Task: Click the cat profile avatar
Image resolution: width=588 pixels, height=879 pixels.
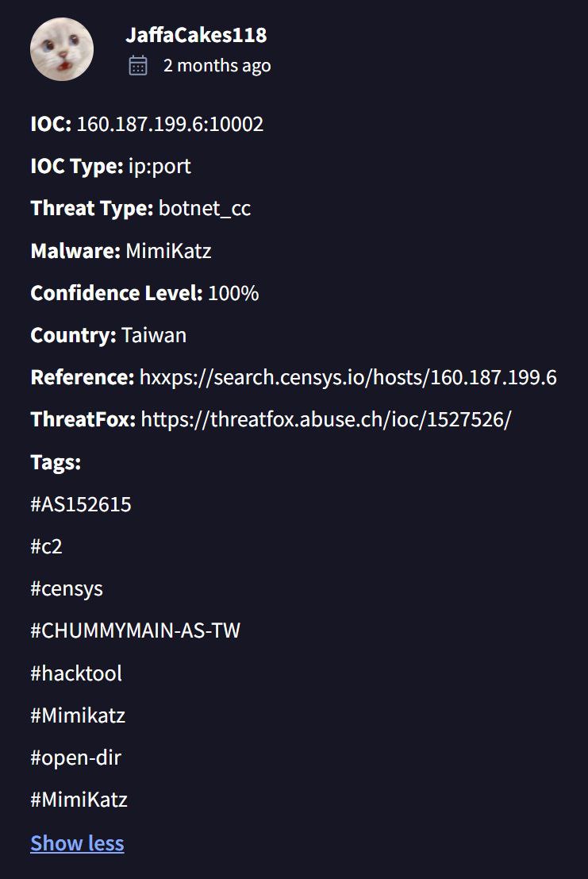Action: [x=62, y=49]
